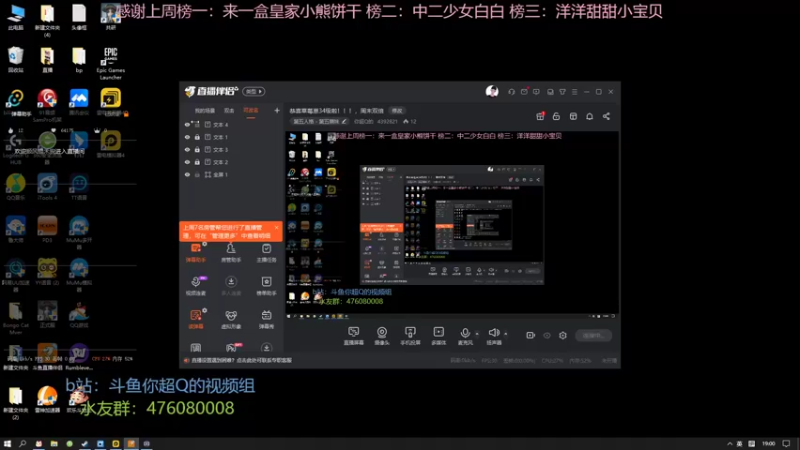Select the 回收站 recycle bin desktop icon
This screenshot has width=800, height=450.
click(x=16, y=60)
